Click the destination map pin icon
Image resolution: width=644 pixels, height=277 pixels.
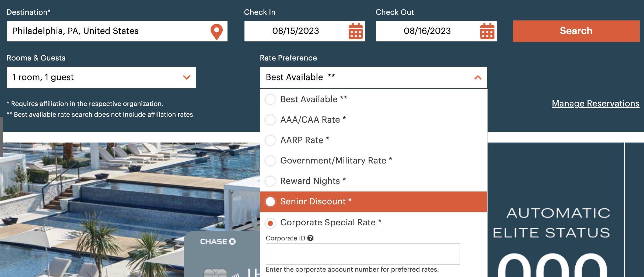point(216,31)
